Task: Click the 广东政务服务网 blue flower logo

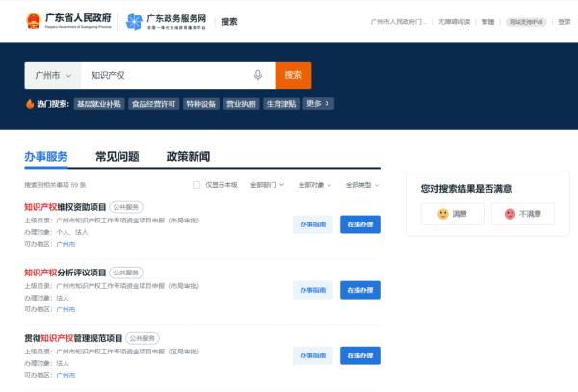Action: tap(134, 21)
